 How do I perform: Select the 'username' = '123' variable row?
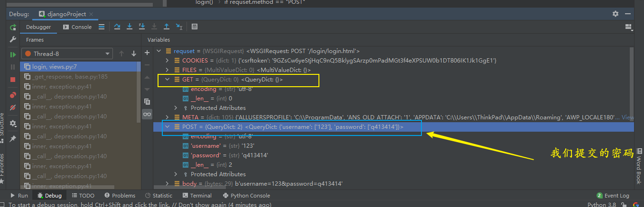click(x=393, y=146)
